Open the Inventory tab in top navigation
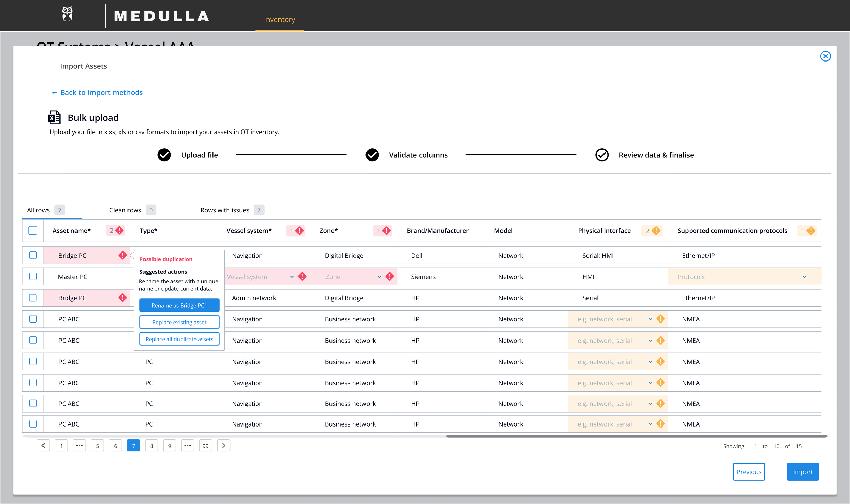Screen dimensions: 850x504 (279, 20)
